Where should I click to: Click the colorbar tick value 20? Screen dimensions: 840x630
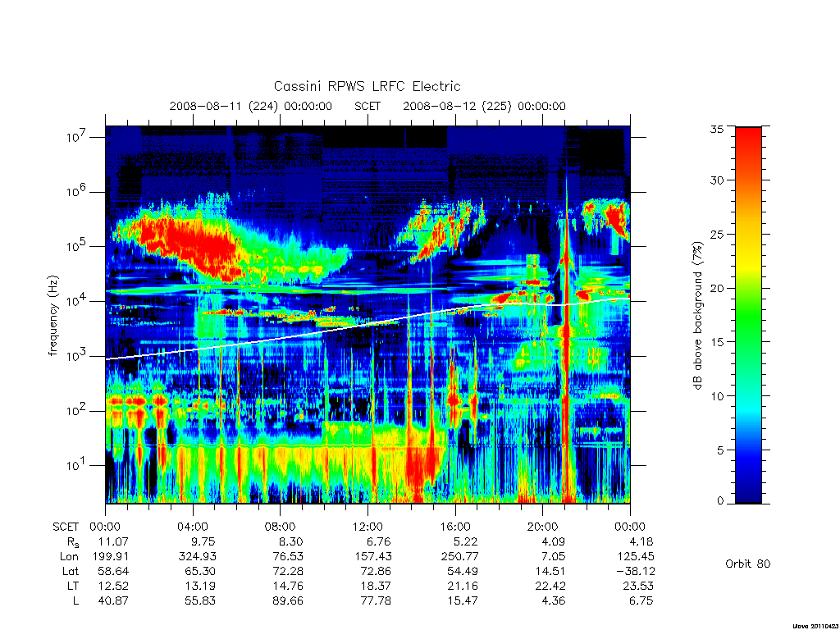point(717,288)
